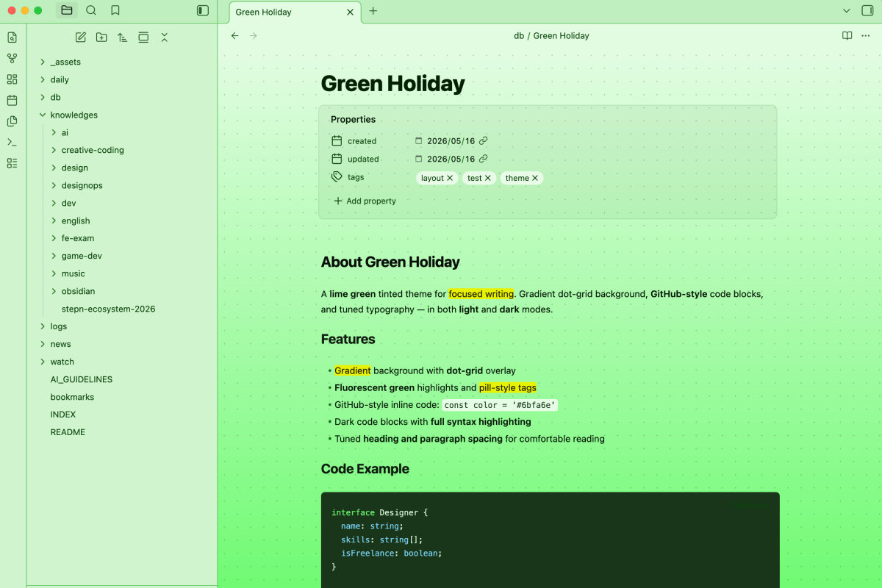The image size is (882, 588).
Task: Click auto-reveal current file icon
Action: click(x=143, y=37)
